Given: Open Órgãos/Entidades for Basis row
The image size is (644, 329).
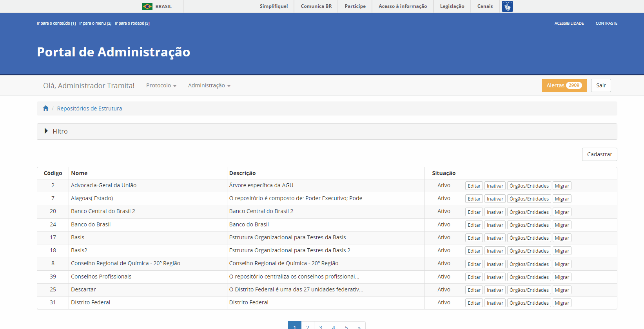Looking at the screenshot, I should tap(529, 238).
